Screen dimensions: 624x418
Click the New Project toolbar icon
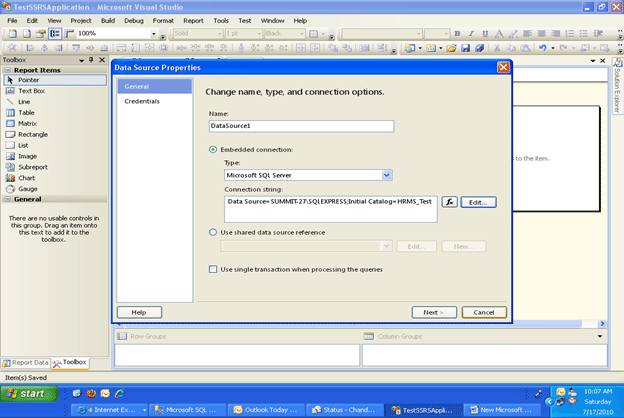click(x=410, y=48)
